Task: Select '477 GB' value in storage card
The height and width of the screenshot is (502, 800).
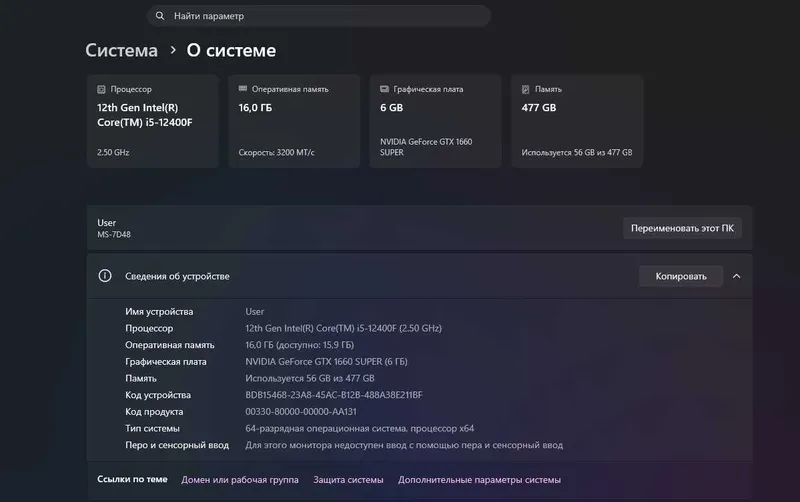Action: click(x=539, y=108)
